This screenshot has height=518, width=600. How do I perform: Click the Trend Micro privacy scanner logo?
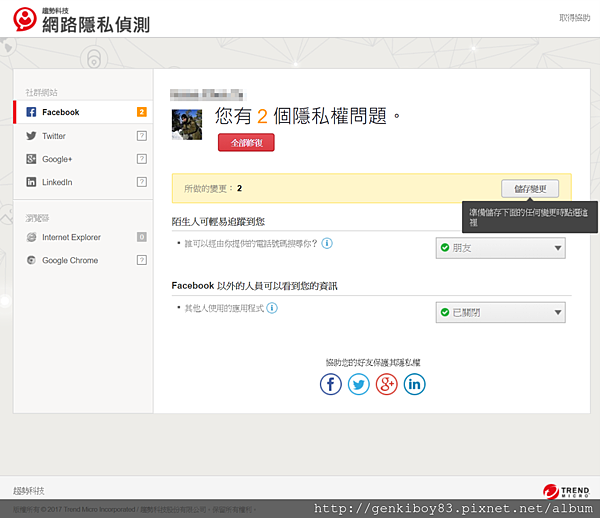point(25,19)
